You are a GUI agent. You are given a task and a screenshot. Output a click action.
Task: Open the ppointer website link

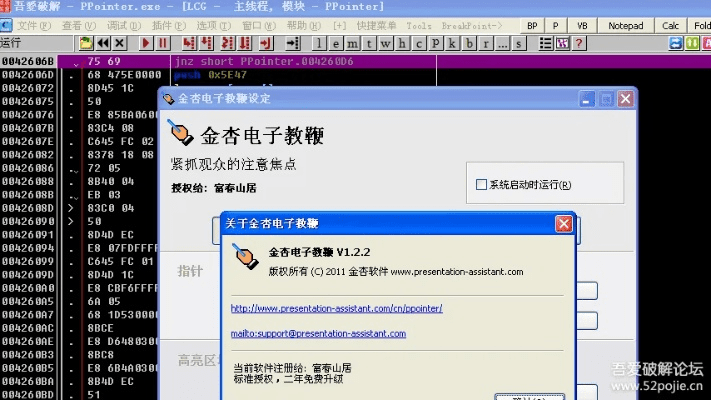pyautogui.click(x=336, y=308)
